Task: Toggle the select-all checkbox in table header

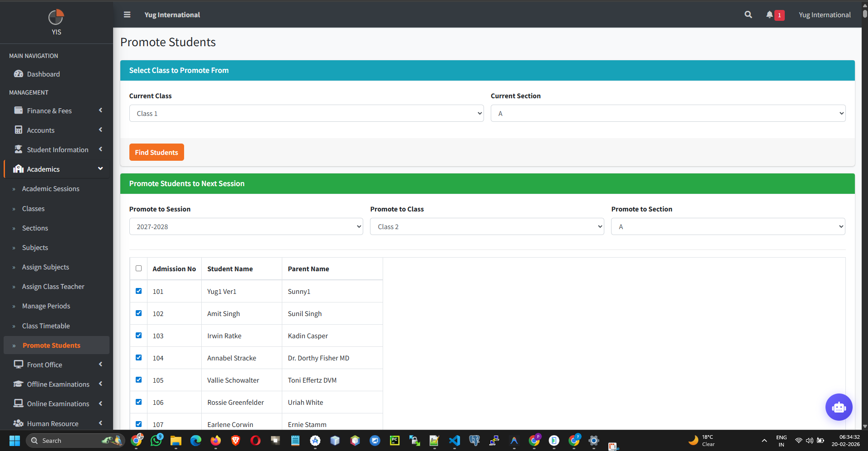Action: pyautogui.click(x=138, y=269)
